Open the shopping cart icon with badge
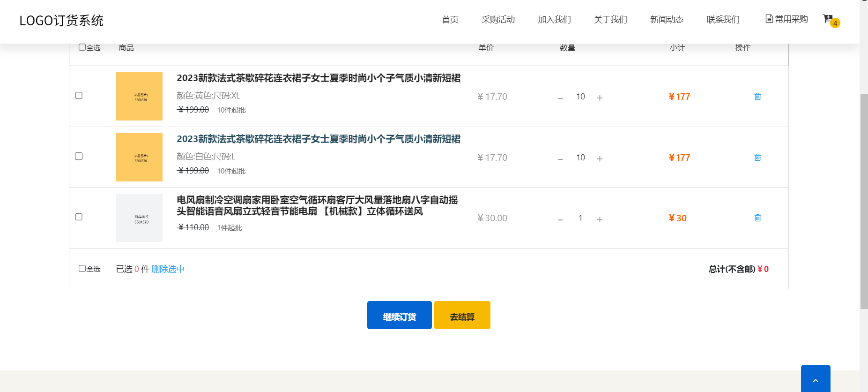Screen dimensions: 868x392 (828, 19)
